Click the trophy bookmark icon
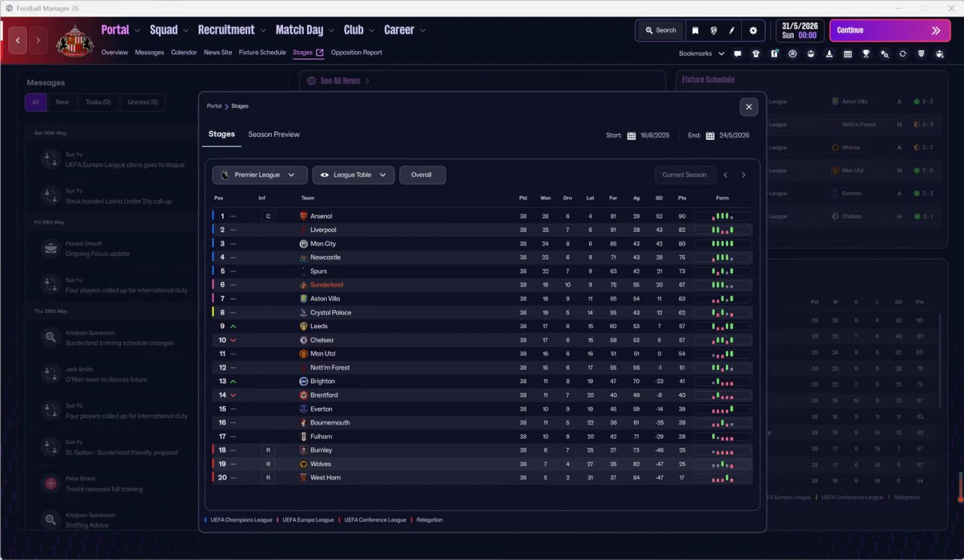The image size is (964, 560). (x=866, y=53)
